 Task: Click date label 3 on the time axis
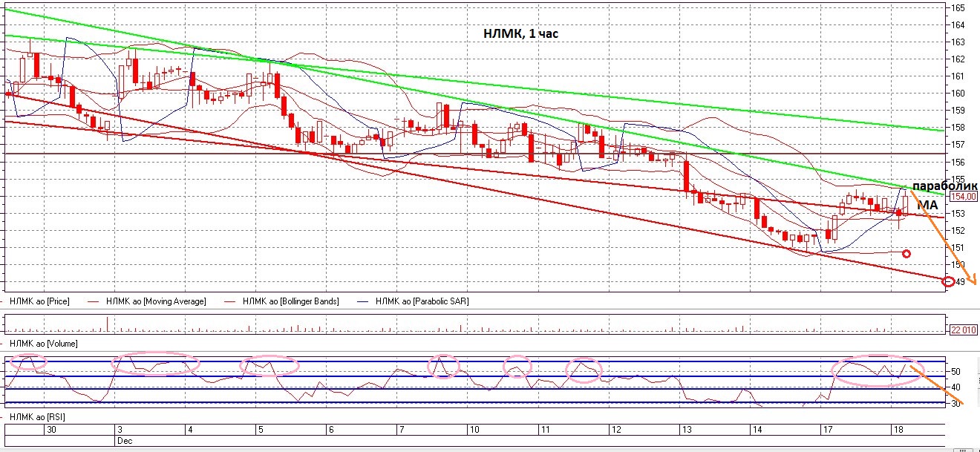pos(118,430)
